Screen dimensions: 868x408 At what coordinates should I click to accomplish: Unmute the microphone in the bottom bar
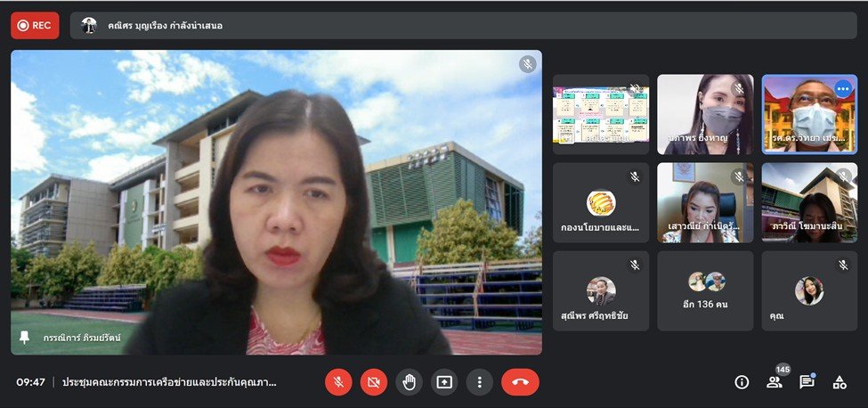tap(338, 382)
